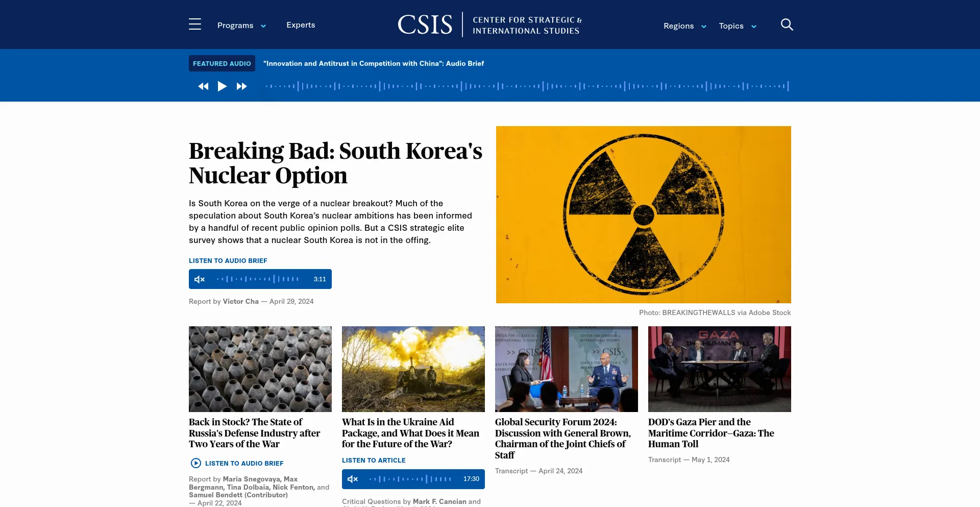The height and width of the screenshot is (507, 980).
Task: Open author Mark F. Cancian's profile
Action: [x=439, y=501]
